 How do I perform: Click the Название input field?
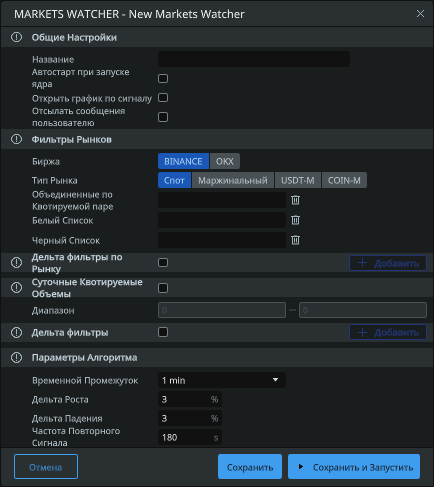254,59
